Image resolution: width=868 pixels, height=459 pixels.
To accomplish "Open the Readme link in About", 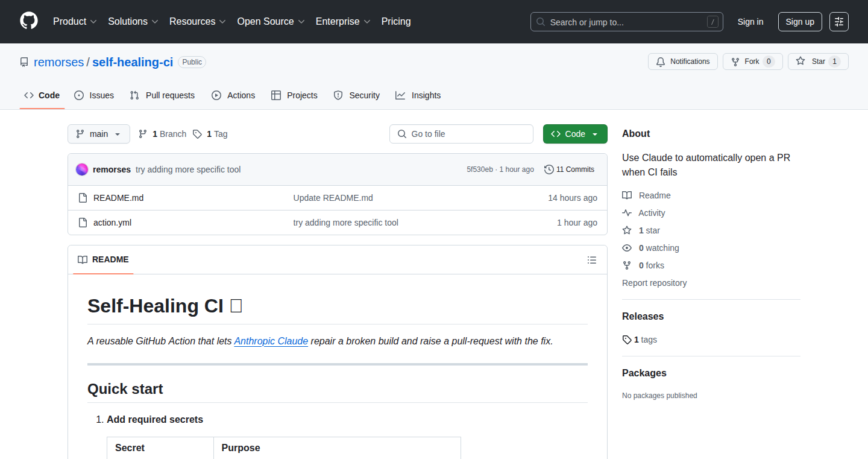I will (647, 195).
